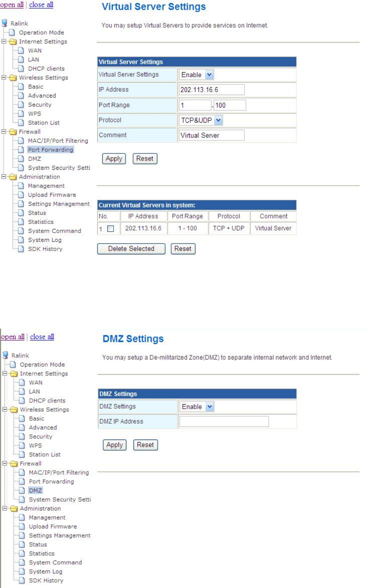Click Administration folder icon in top tree
Viewport: 371px width, 588px height.
point(13,176)
